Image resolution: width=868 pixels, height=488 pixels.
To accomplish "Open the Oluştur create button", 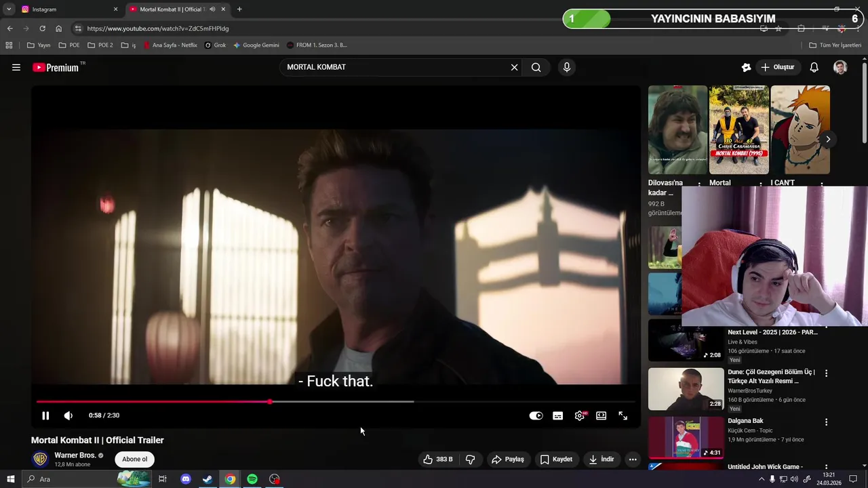I will 778,67.
